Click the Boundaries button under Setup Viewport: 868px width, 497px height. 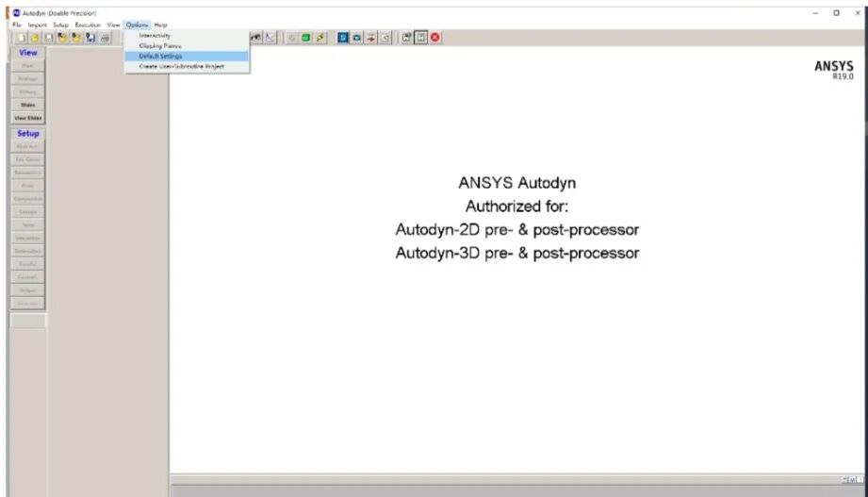pos(27,173)
